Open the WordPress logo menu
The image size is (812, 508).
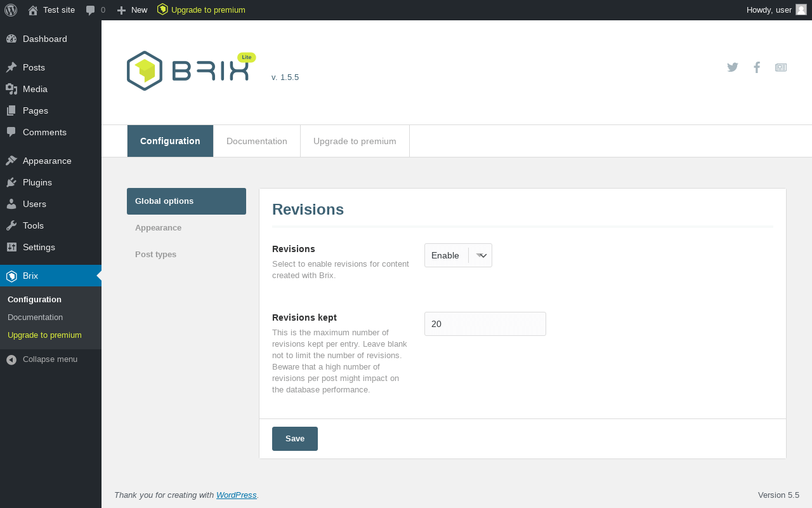point(11,10)
